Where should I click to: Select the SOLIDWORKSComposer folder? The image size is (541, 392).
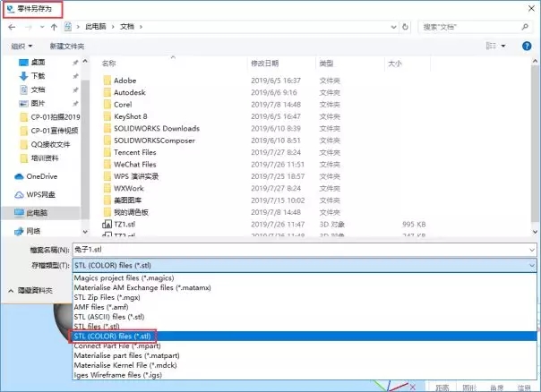[154, 141]
